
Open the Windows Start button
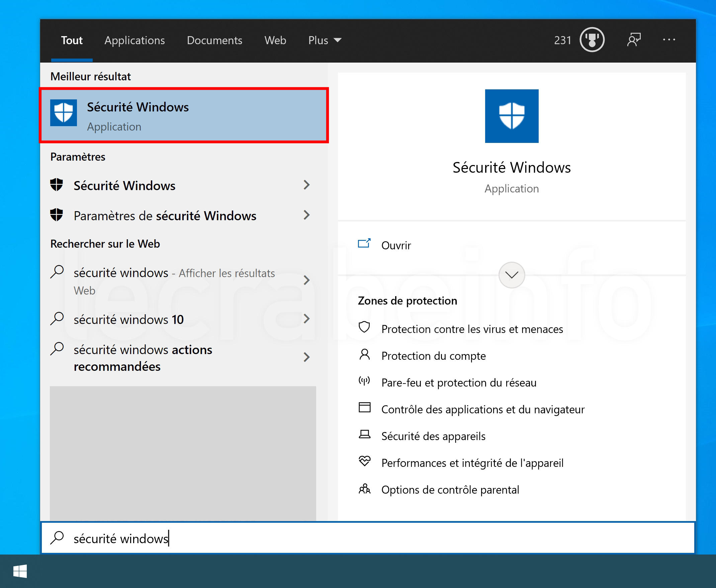[20, 571]
